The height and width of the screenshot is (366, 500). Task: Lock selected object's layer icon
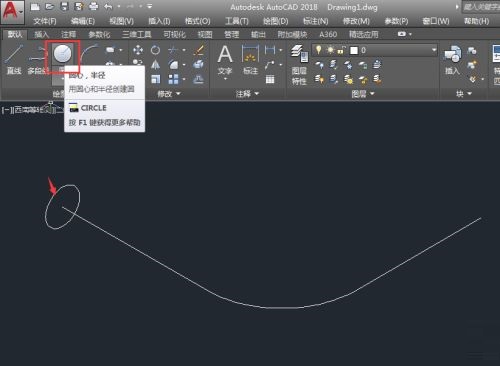point(362,64)
